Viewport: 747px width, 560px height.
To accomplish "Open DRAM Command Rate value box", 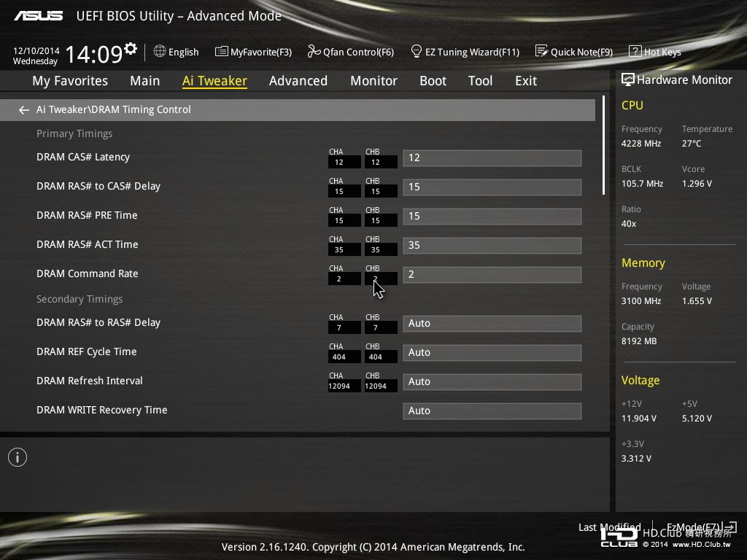I will (x=492, y=275).
